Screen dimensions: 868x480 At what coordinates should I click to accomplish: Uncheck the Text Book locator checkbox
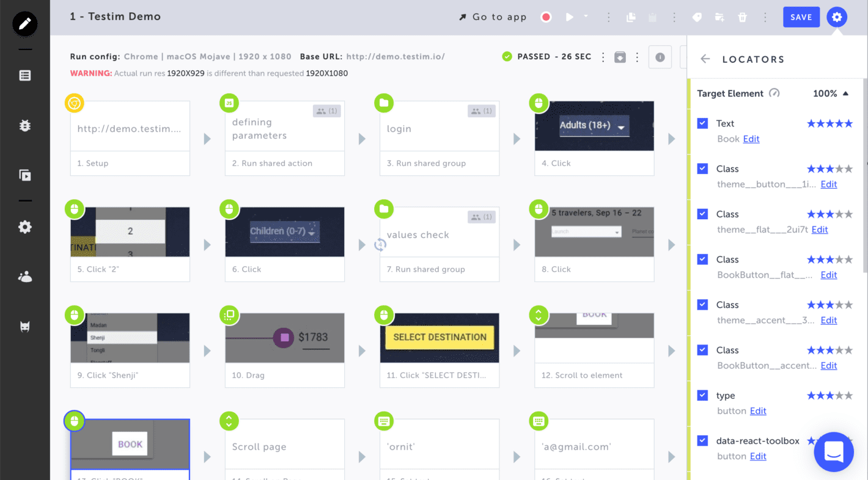point(702,123)
